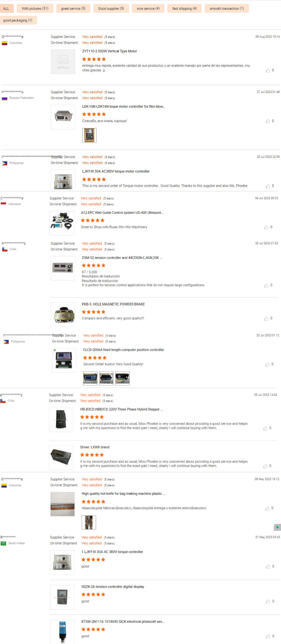
Task: Open KT5W-2N1116 SICK photocell product image
Action: click(62, 632)
